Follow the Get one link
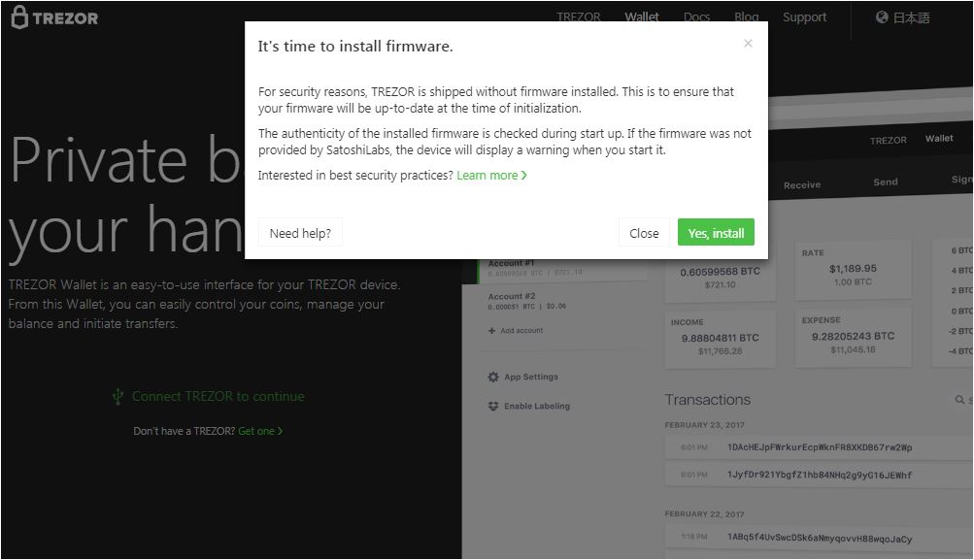Screen dimensions: 974x560 click(x=260, y=431)
